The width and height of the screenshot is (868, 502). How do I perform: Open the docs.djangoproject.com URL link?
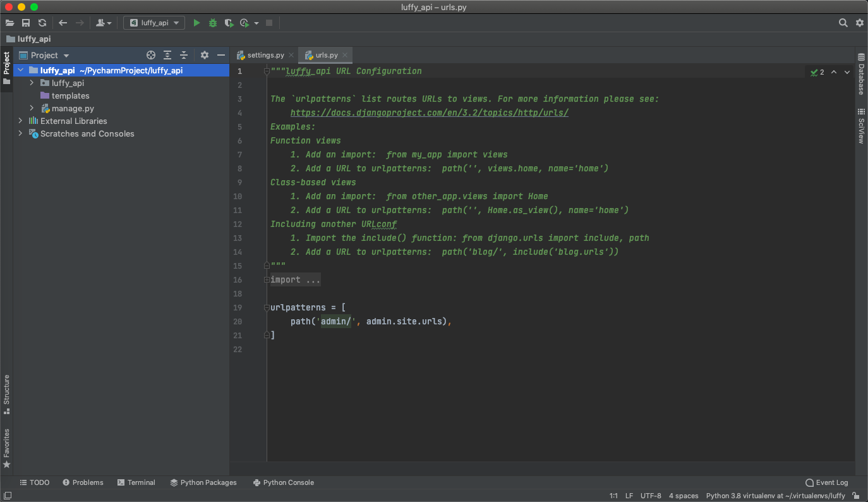tap(430, 113)
